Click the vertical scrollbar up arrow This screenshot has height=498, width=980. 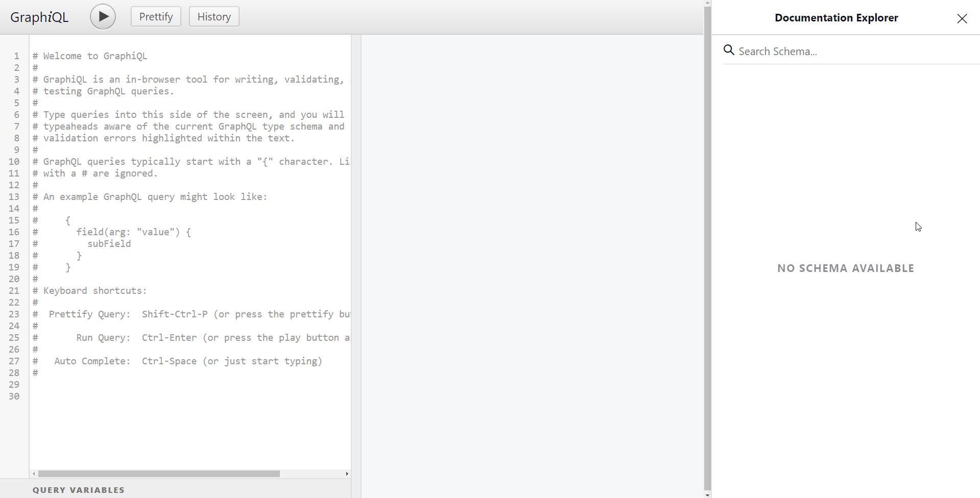click(x=707, y=3)
